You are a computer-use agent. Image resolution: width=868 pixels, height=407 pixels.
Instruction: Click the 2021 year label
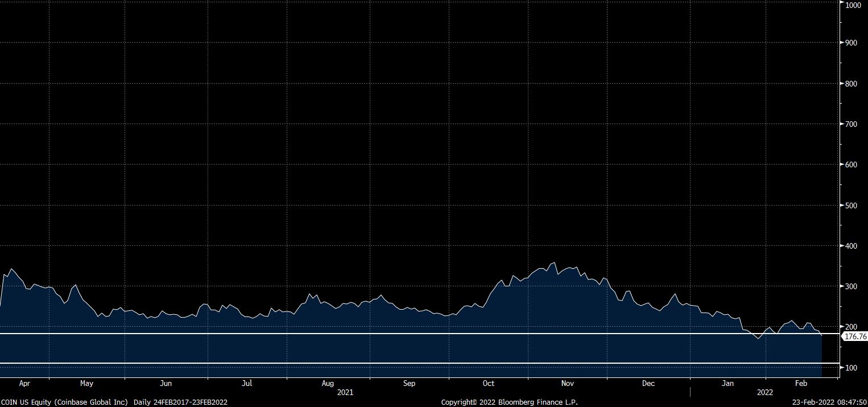tap(345, 393)
